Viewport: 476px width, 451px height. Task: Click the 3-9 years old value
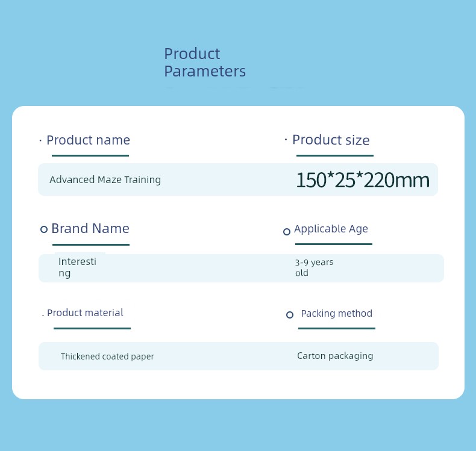coord(314,267)
